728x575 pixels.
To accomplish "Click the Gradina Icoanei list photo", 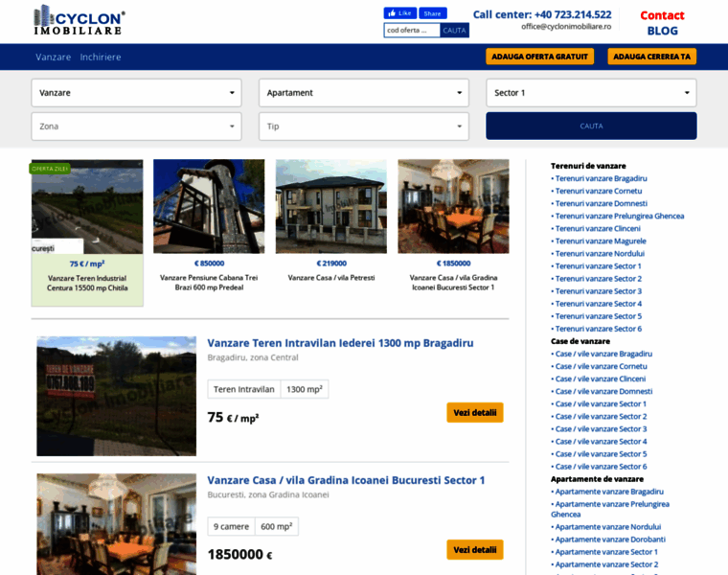I will 117,524.
